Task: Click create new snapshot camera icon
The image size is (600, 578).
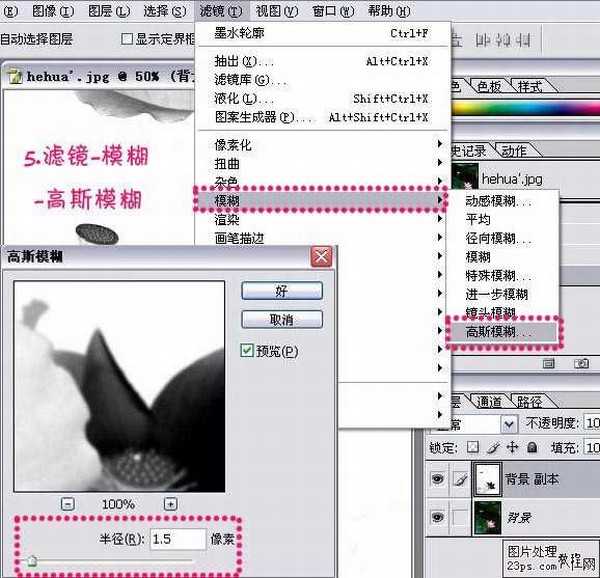Action: click(x=581, y=363)
